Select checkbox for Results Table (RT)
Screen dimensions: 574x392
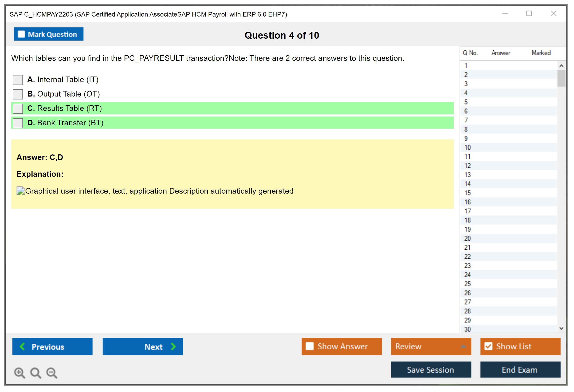pos(18,109)
